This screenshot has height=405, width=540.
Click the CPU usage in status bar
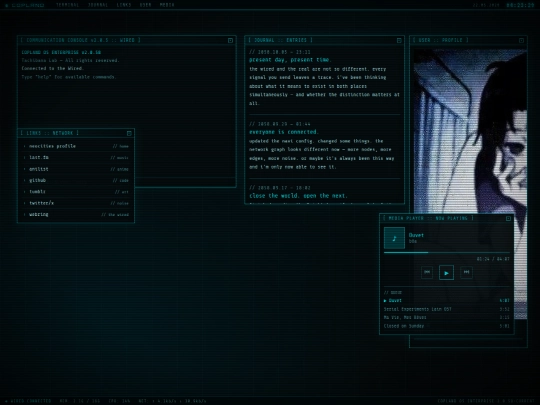pos(119,401)
